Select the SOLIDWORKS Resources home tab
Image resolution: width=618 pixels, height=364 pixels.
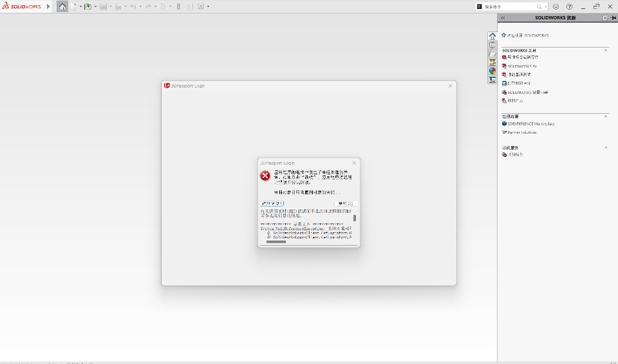[492, 36]
